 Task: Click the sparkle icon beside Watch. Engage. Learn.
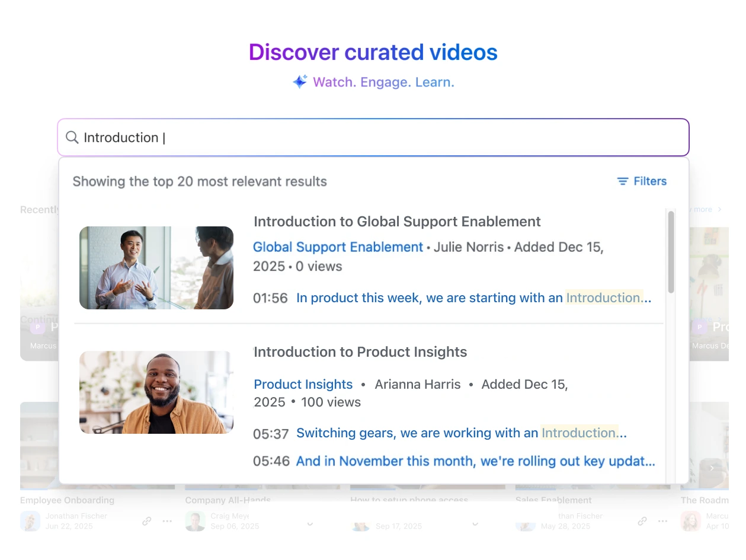tap(299, 81)
